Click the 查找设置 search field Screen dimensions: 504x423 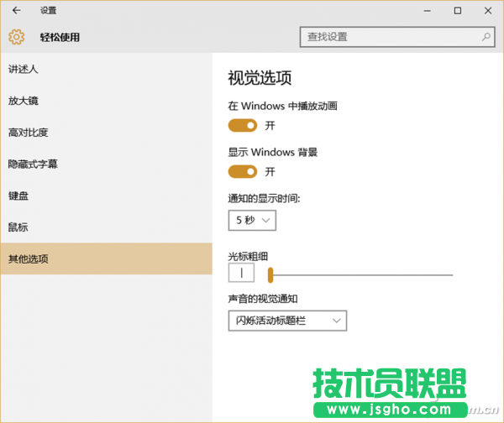pos(391,37)
